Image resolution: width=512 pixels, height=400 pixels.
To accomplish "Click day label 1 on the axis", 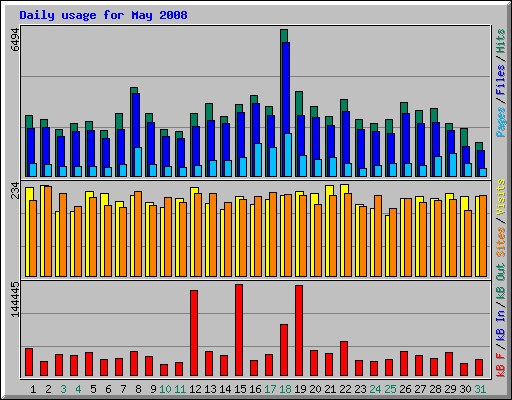I will tap(33, 389).
